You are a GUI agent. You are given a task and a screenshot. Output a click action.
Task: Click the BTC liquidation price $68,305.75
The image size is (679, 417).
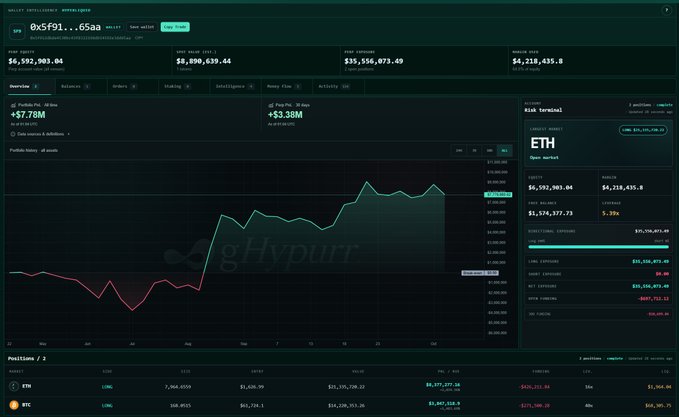point(658,406)
